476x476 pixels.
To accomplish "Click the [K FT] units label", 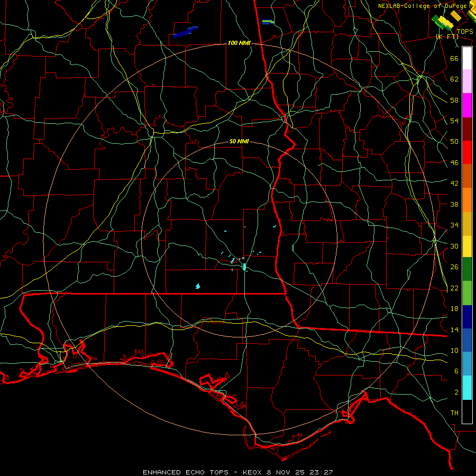I will point(447,37).
